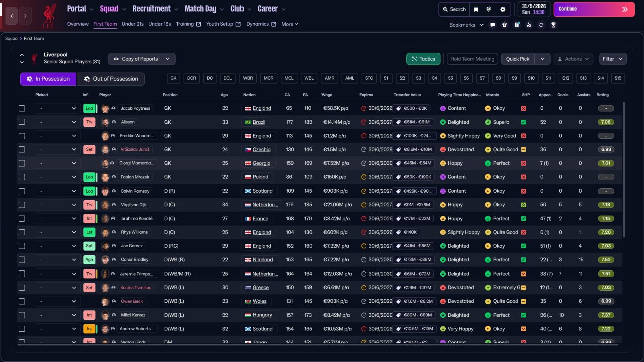Image resolution: width=644 pixels, height=362 pixels.
Task: Check the box next to Conor Bradley
Action: [22, 260]
